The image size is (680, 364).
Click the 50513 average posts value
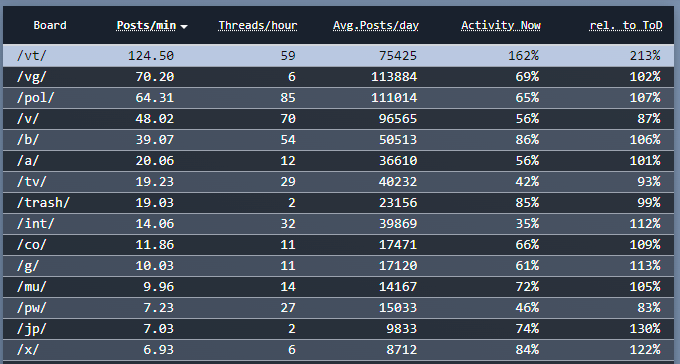398,140
